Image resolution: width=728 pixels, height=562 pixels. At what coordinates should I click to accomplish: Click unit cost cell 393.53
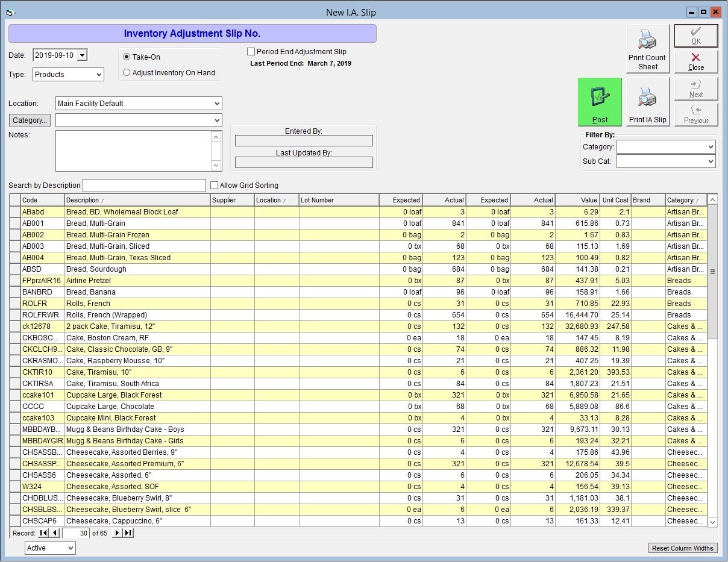615,372
